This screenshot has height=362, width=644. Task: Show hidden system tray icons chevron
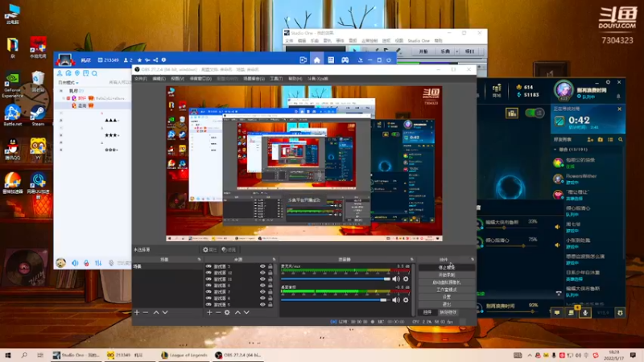tap(530, 356)
